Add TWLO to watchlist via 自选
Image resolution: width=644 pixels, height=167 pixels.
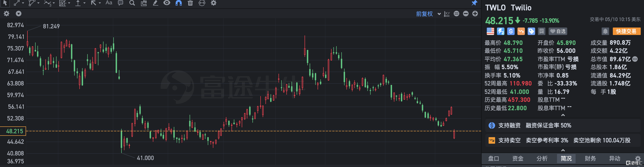(558, 31)
